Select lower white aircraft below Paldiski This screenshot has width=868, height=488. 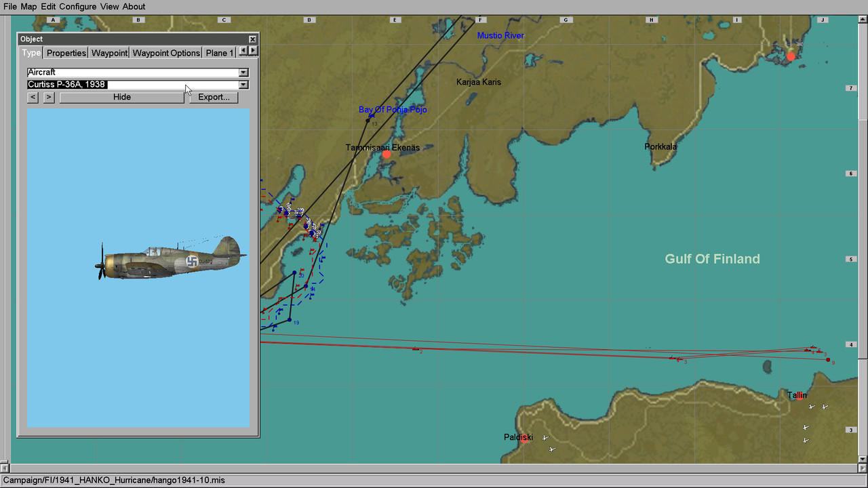coord(552,449)
